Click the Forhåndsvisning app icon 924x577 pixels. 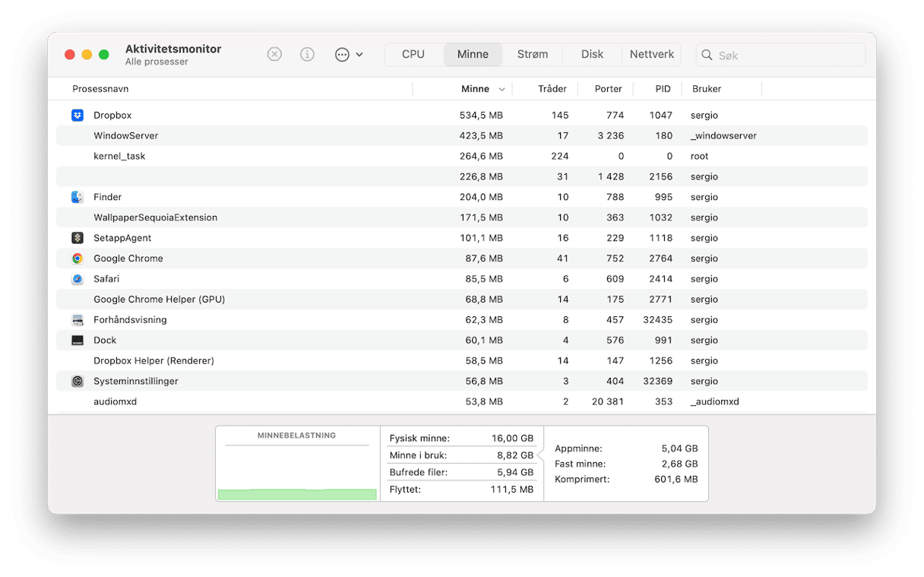pos(78,320)
